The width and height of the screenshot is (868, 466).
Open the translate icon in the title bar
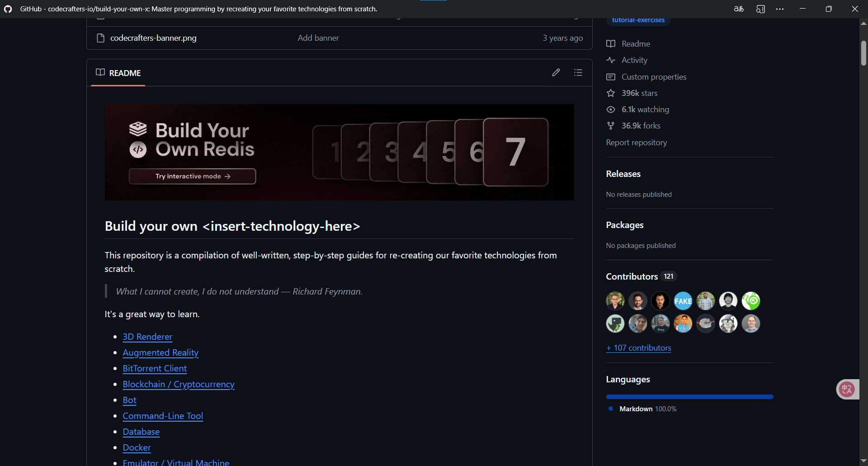(739, 9)
